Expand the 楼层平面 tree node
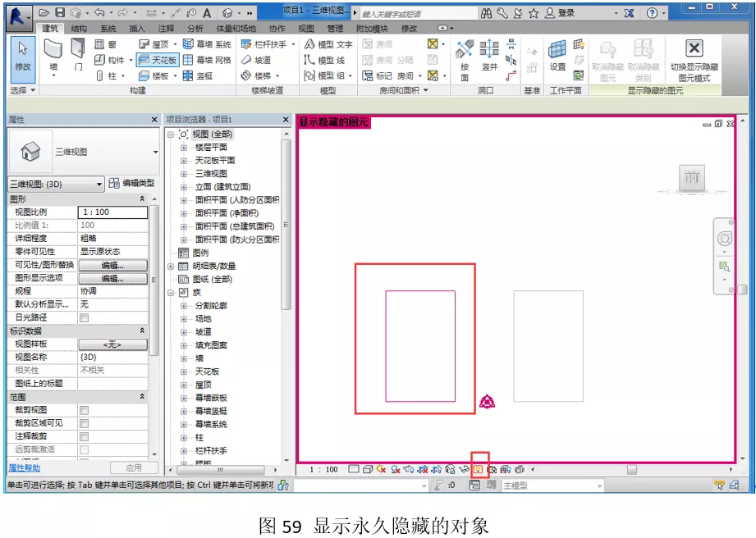Viewport: 756px width, 538px height. [x=184, y=148]
